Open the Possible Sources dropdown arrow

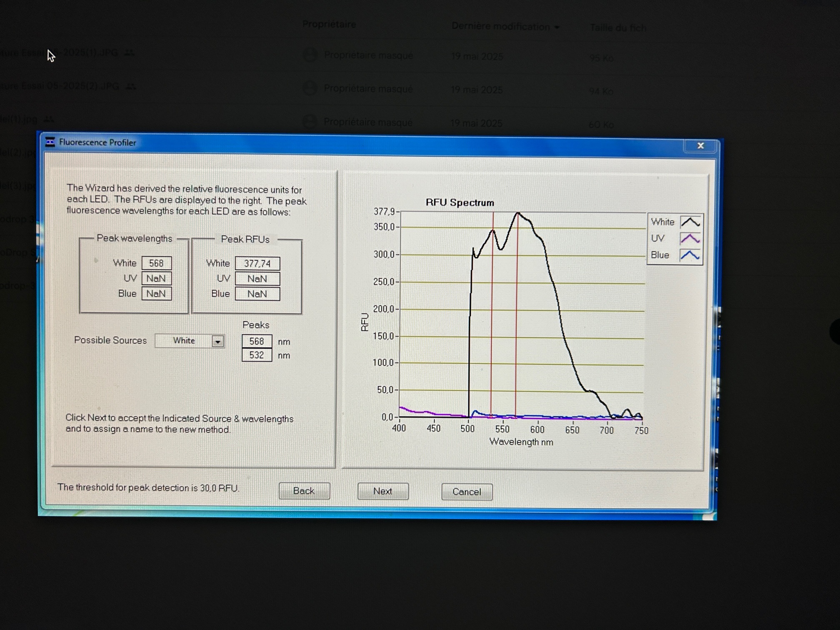tap(217, 341)
